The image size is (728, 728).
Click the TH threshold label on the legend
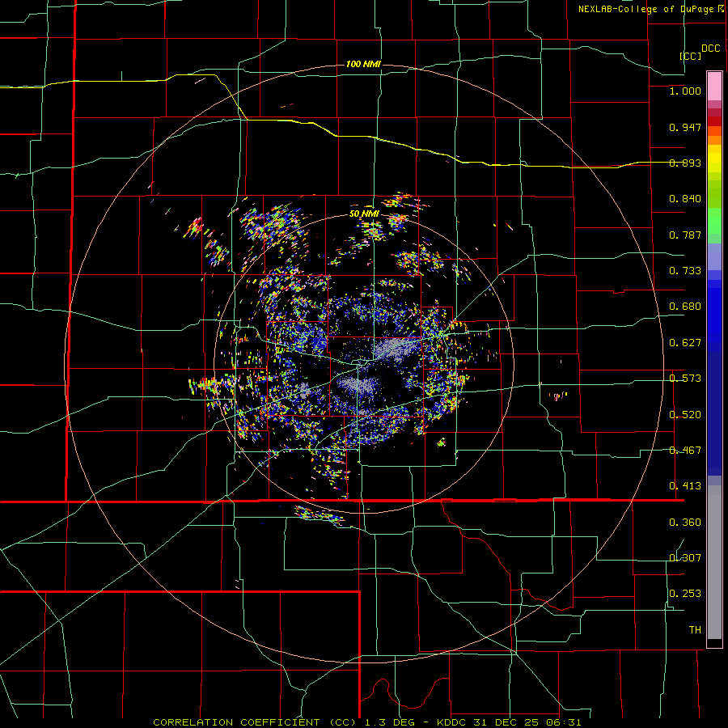click(695, 630)
